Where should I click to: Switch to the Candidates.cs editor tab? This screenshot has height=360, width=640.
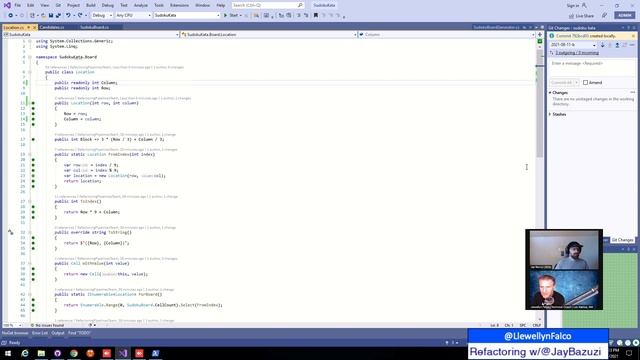(x=52, y=27)
